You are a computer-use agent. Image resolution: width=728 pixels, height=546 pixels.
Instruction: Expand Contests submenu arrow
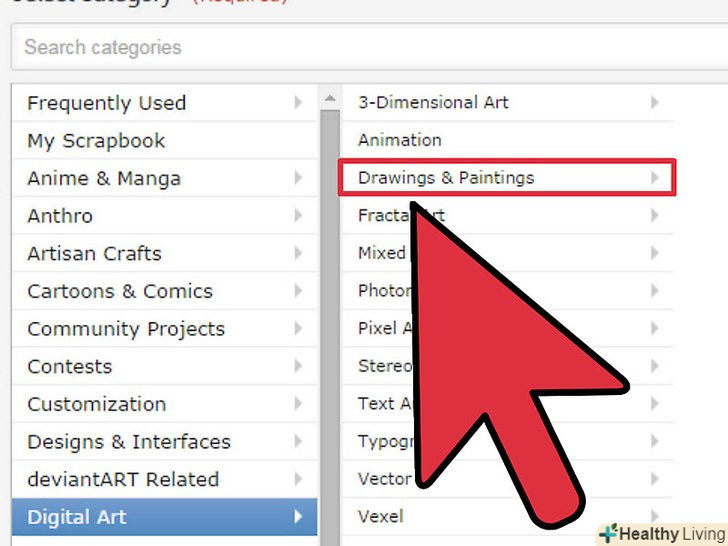298,366
